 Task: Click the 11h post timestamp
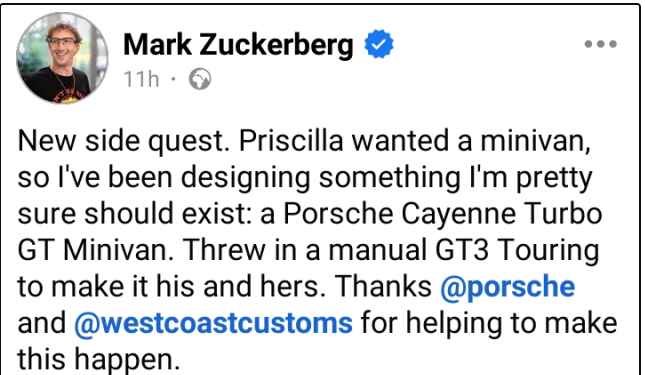pyautogui.click(x=141, y=79)
